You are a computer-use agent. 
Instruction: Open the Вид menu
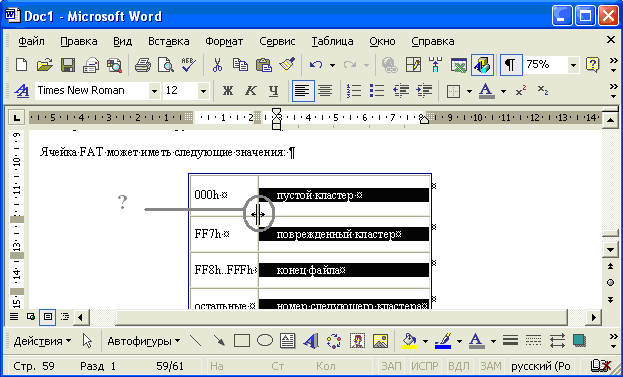coord(122,41)
